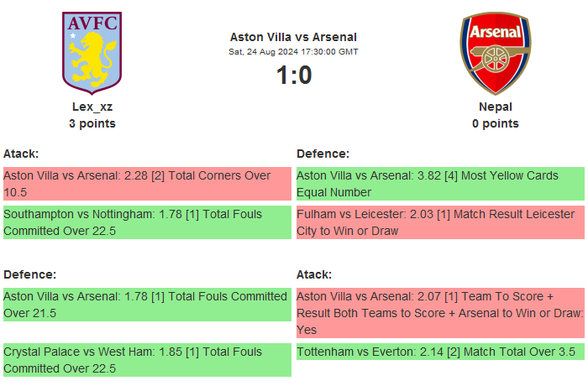Select the Most Yellow Cards Equal Number bet
The height and width of the screenshot is (386, 588).
(440, 184)
